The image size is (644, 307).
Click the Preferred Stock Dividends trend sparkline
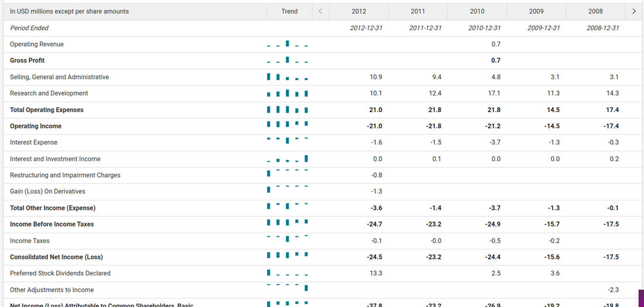pos(287,273)
